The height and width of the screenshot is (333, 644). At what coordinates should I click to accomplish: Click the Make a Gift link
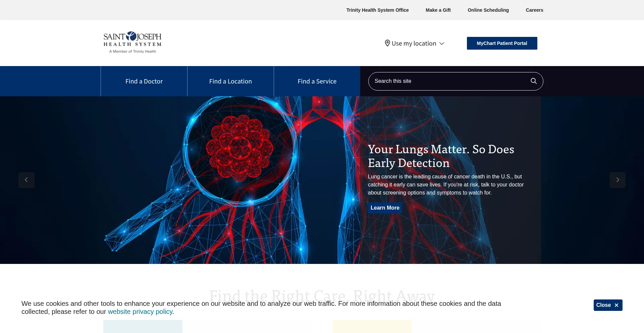(x=438, y=10)
